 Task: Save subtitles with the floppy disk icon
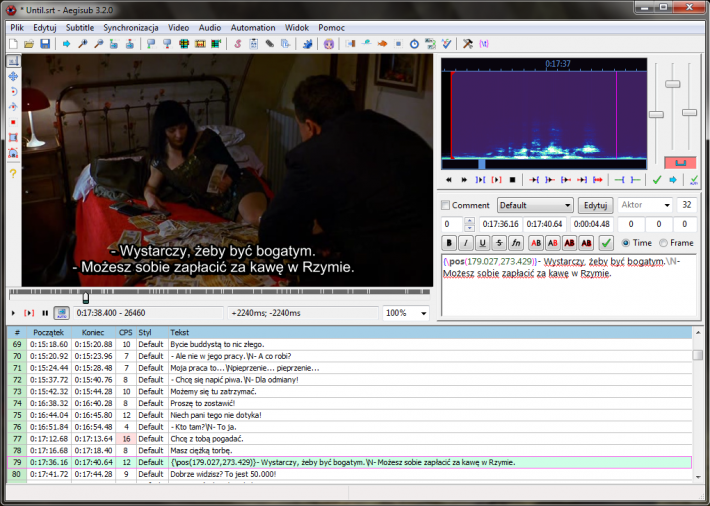click(x=45, y=44)
